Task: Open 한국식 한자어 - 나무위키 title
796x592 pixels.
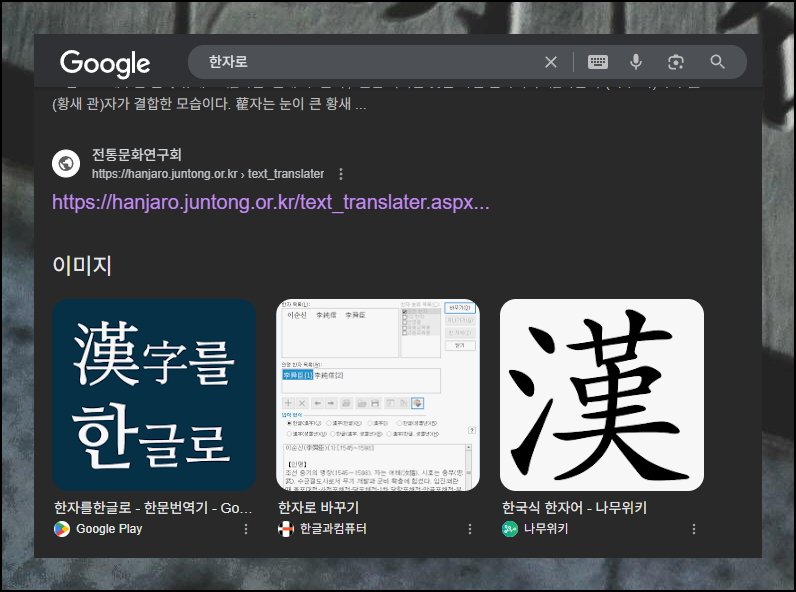Action: [x=575, y=508]
